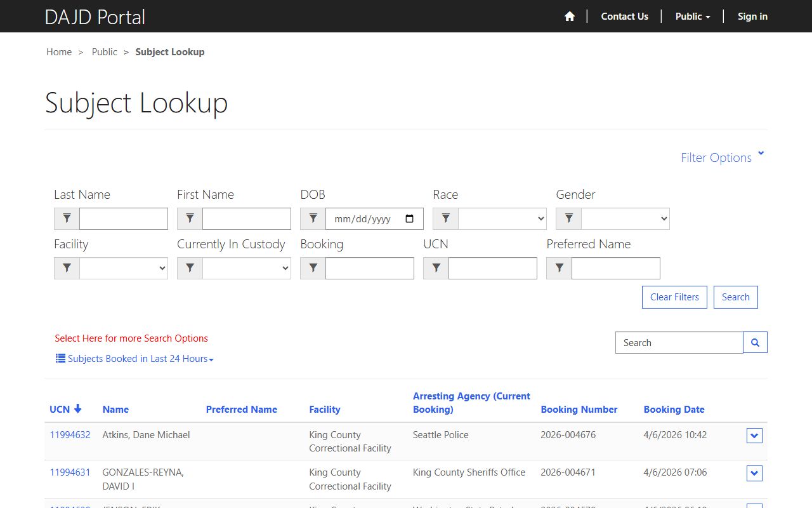
Task: Open the Currently In Custody dropdown
Action: click(246, 269)
